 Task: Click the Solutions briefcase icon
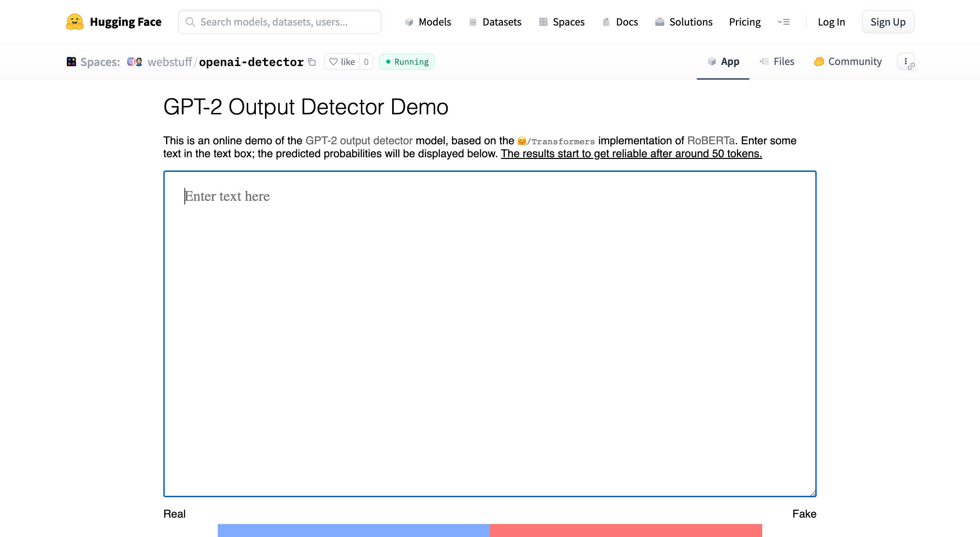point(660,22)
